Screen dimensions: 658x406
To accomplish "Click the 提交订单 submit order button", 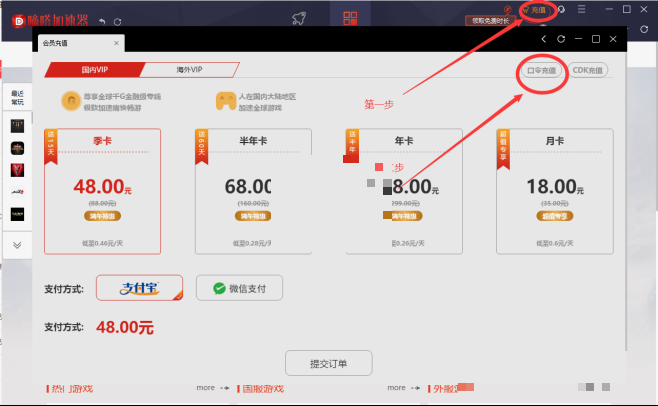I will 329,363.
